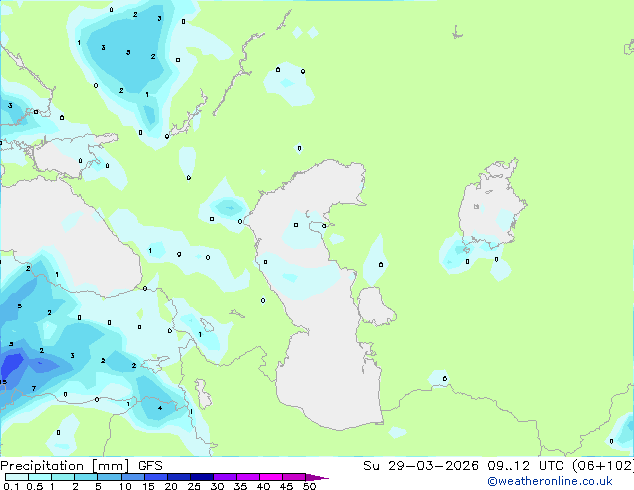Click the legend label '20'
This screenshot has width=634, height=490.
171,486
